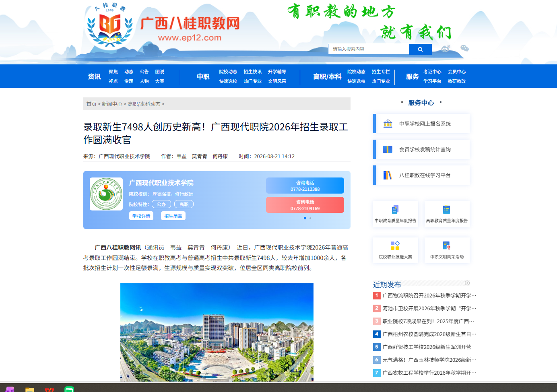
Task: Open 考证中心 under 服务
Action: (432, 72)
